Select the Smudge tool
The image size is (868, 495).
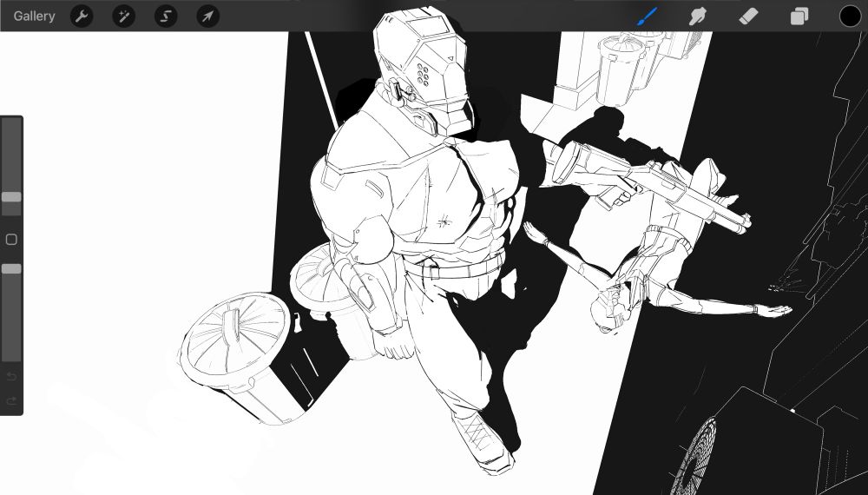698,16
